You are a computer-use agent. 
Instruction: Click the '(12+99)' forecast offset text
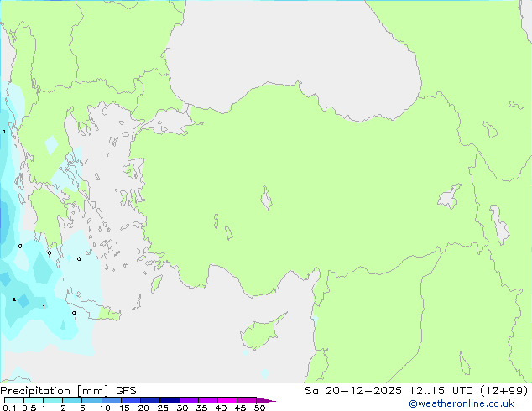504,391
